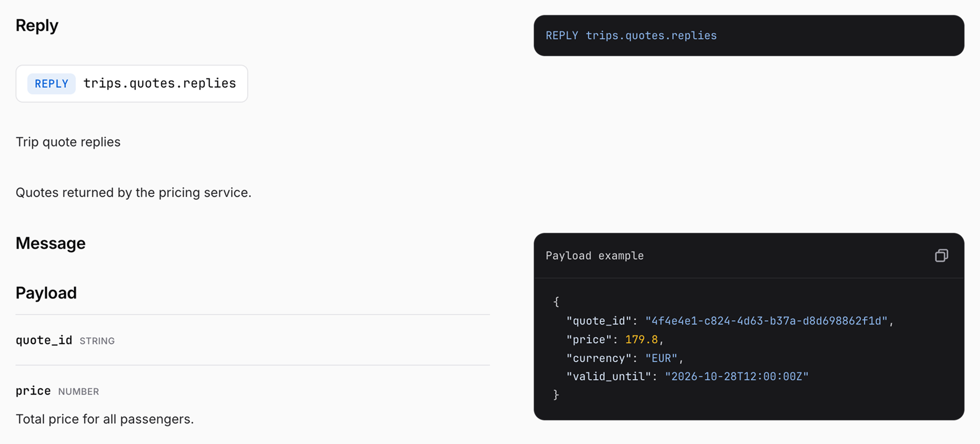Click the blue REPLY badge in the channel box
Viewport: 980px width, 444px height.
(52, 83)
